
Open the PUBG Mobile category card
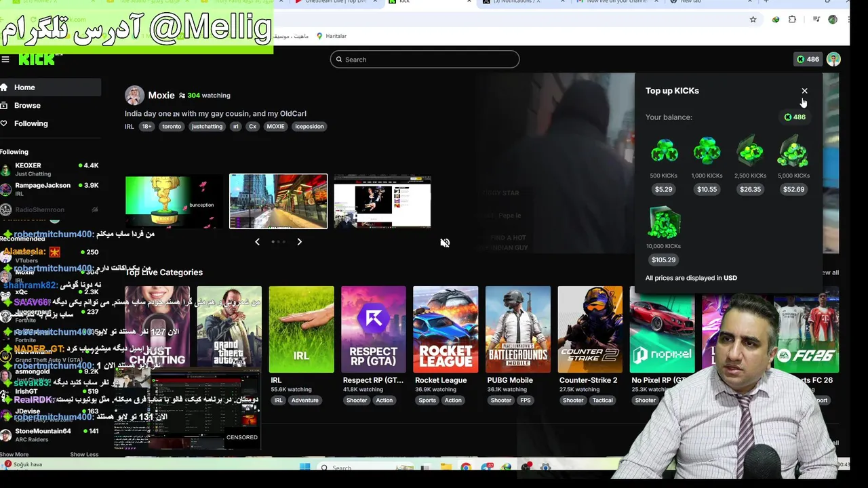tap(518, 329)
